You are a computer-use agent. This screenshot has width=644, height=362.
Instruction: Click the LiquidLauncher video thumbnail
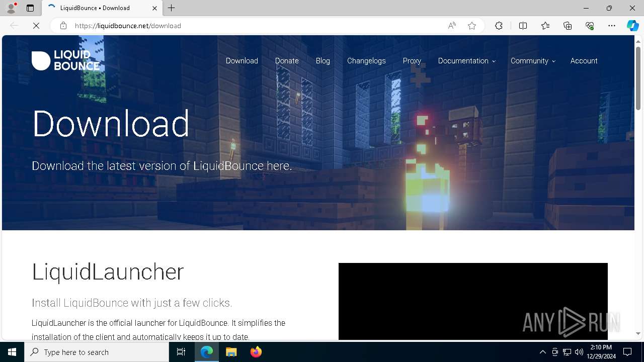coord(473,301)
